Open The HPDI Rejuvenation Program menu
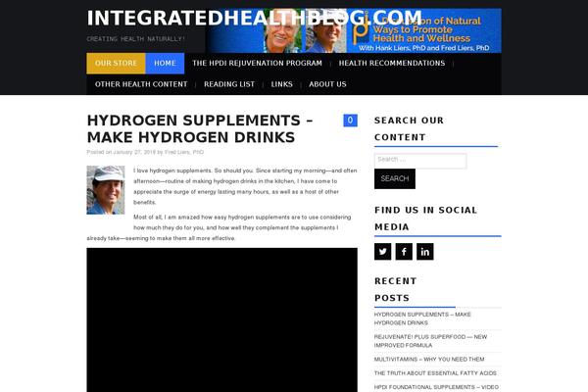The height and width of the screenshot is (392, 588). (257, 64)
